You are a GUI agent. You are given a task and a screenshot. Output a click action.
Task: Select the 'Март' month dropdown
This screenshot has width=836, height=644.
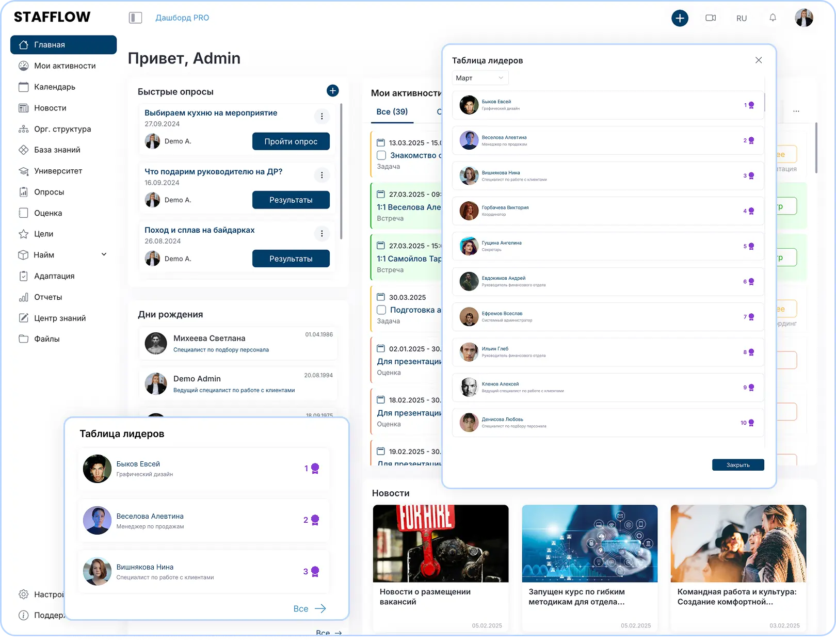[480, 78]
